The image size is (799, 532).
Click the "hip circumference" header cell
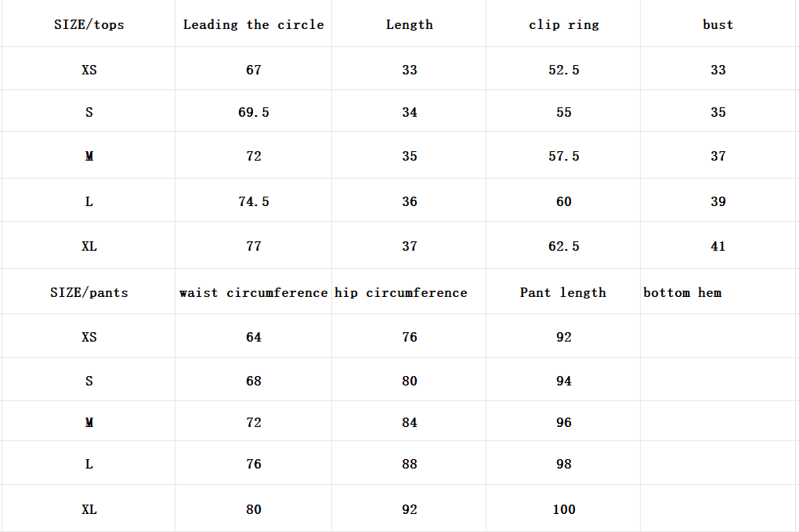pyautogui.click(x=401, y=292)
